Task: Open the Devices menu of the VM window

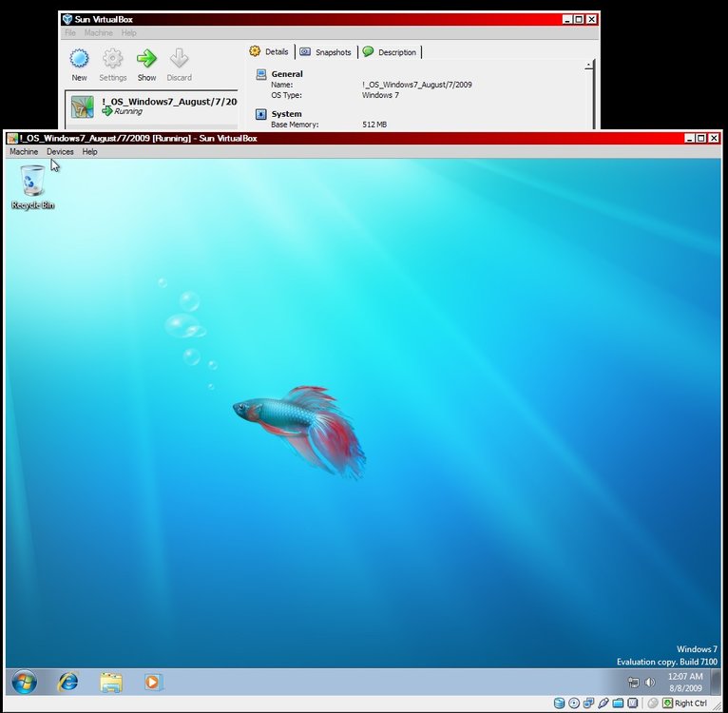Action: click(60, 152)
